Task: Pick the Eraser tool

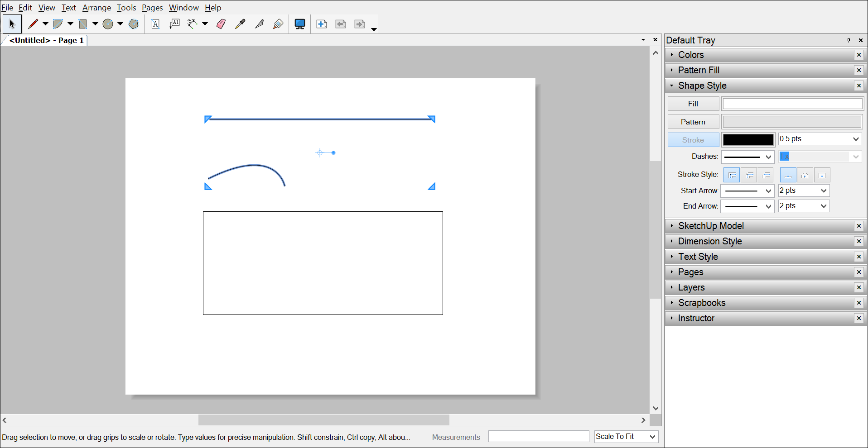Action: 221,24
